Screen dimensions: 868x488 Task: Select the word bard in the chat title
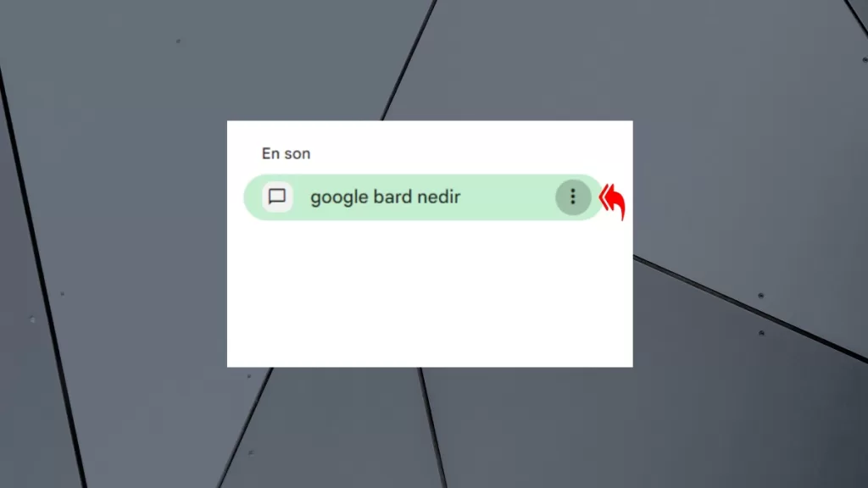tap(392, 197)
